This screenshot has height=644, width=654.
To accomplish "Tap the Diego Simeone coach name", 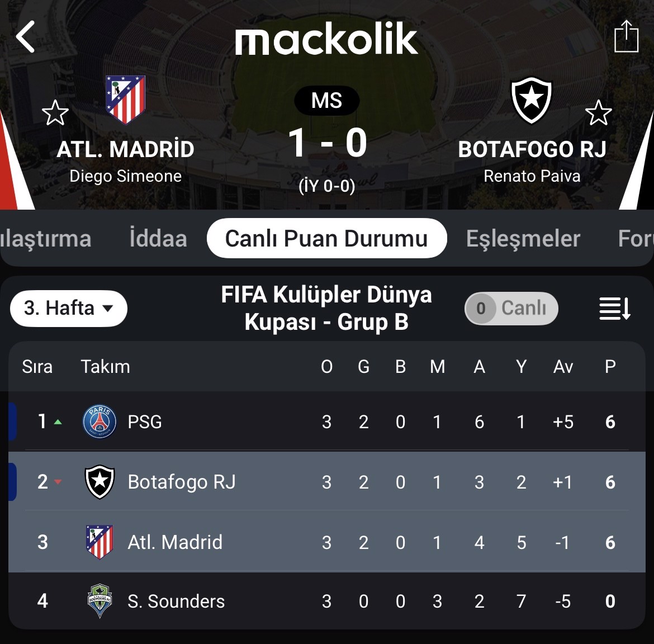I will pos(126,176).
